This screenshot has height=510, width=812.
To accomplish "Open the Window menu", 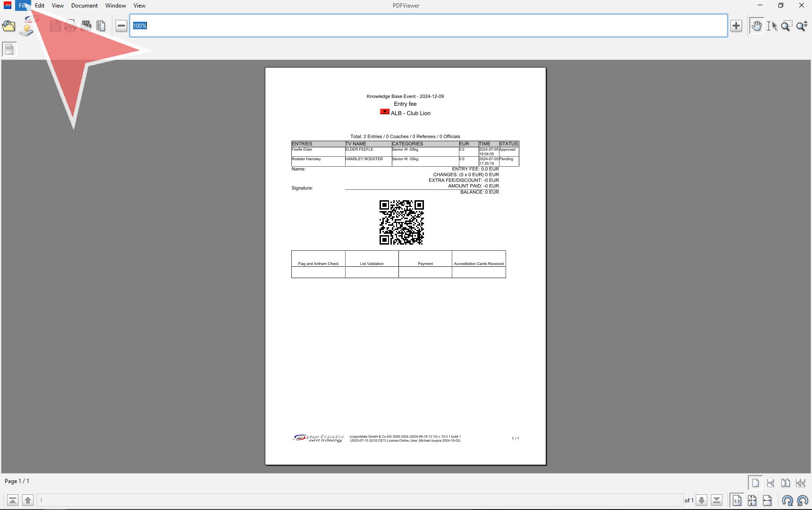I will pyautogui.click(x=116, y=6).
